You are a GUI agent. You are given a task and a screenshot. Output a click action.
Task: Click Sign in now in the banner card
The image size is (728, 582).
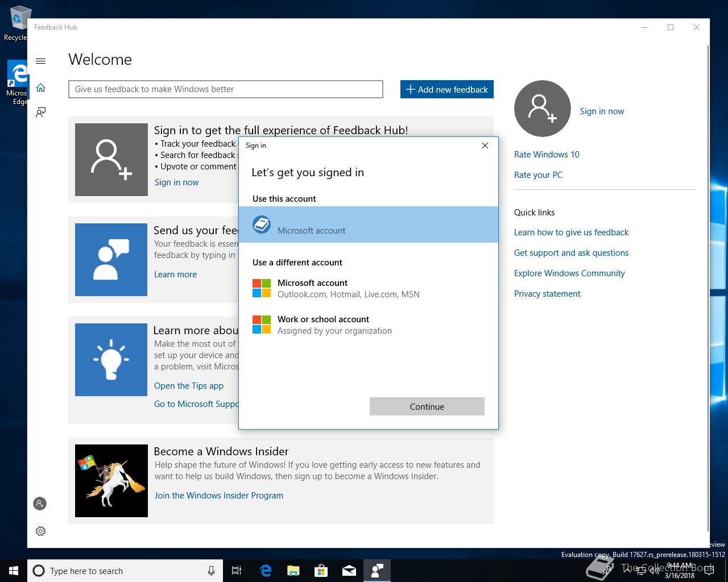(176, 182)
